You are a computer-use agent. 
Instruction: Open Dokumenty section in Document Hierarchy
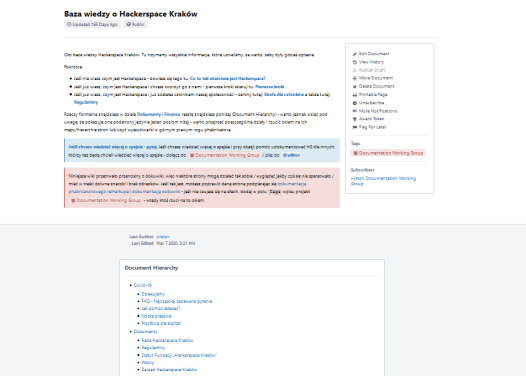coord(145,331)
